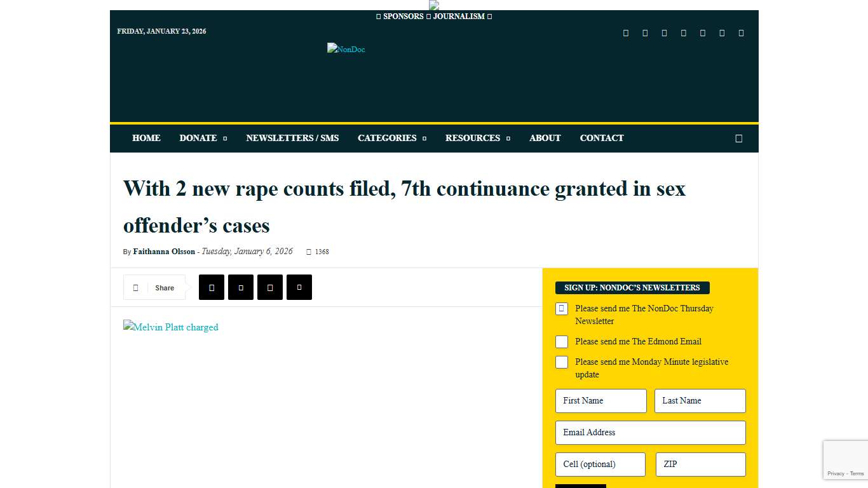The image size is (868, 488).
Task: Click the JOURNALISM link at the top
Action: tap(459, 16)
